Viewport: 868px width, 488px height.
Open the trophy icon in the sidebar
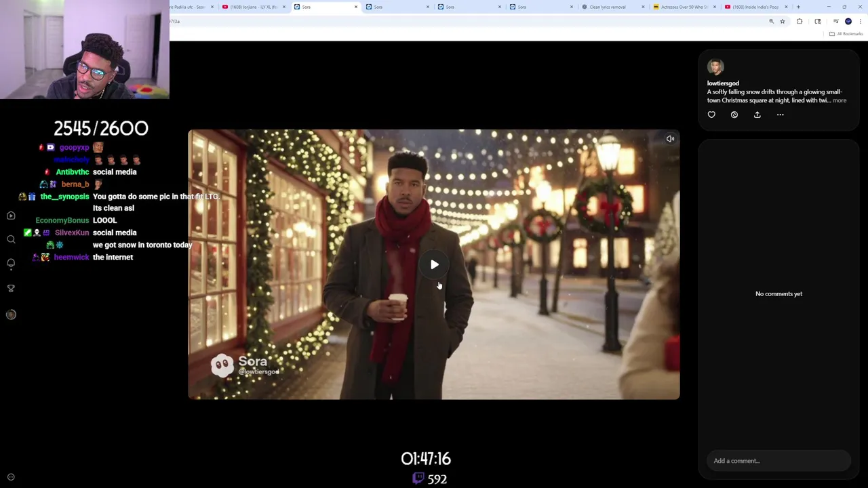click(11, 288)
